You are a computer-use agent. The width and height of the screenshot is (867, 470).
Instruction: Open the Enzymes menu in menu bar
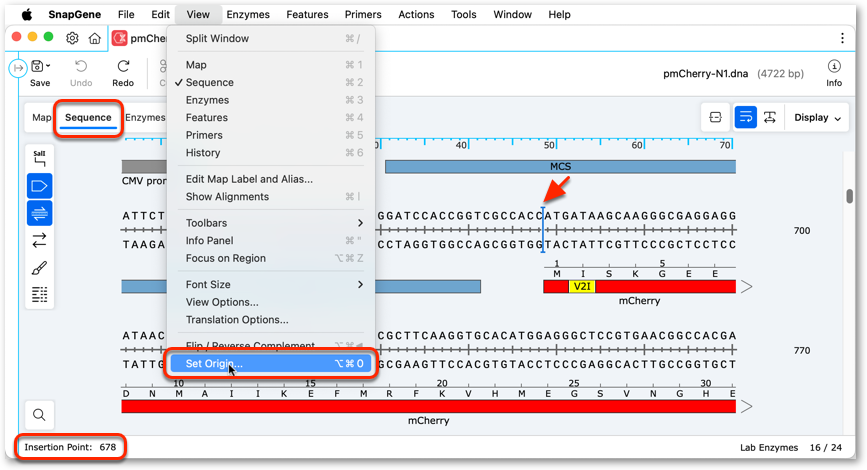pos(248,14)
